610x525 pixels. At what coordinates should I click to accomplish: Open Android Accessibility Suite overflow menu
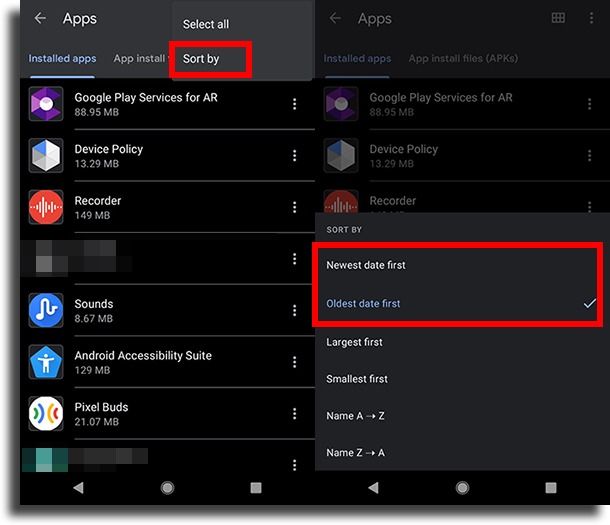click(294, 362)
